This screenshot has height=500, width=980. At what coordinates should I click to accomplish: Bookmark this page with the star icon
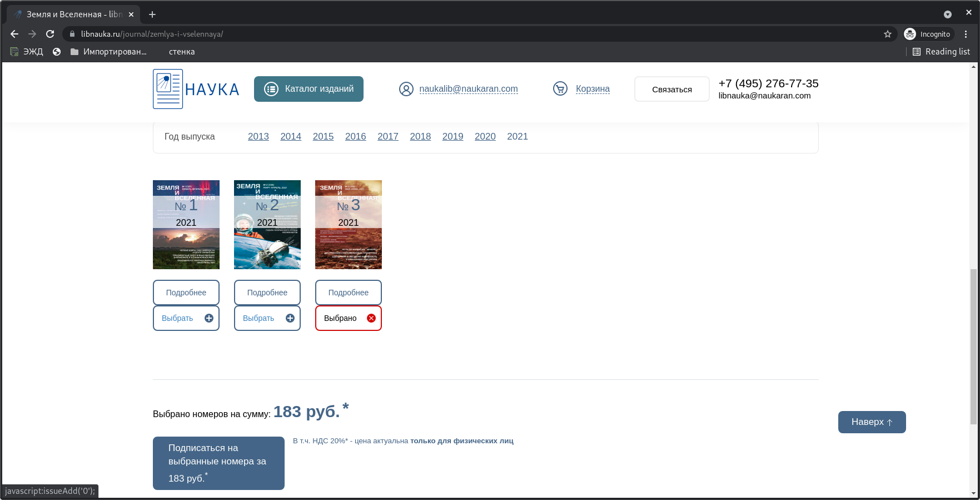coord(888,34)
